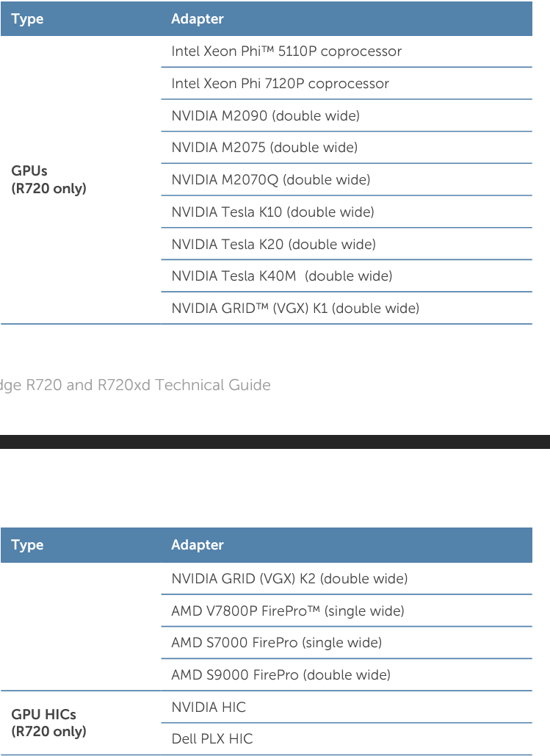
Task: Click the AMD V7800P FirePro (single wide) entry
Action: coord(287,611)
